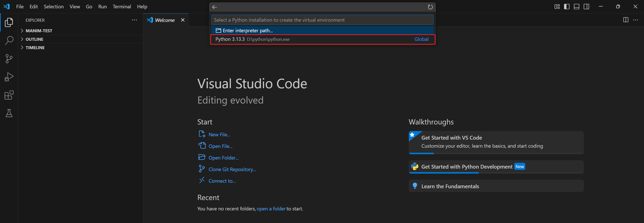This screenshot has width=644, height=223.
Task: Click the Clone Git Repository branch icon
Action: (202, 169)
